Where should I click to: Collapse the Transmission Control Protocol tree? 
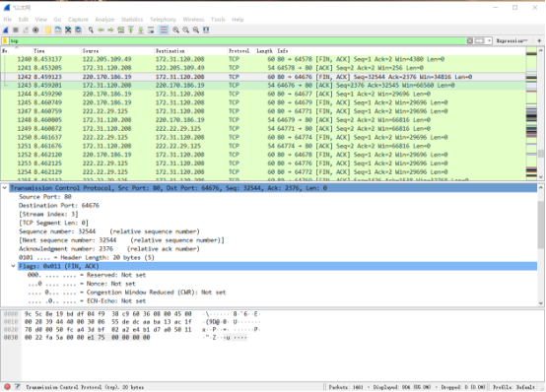tap(5, 188)
